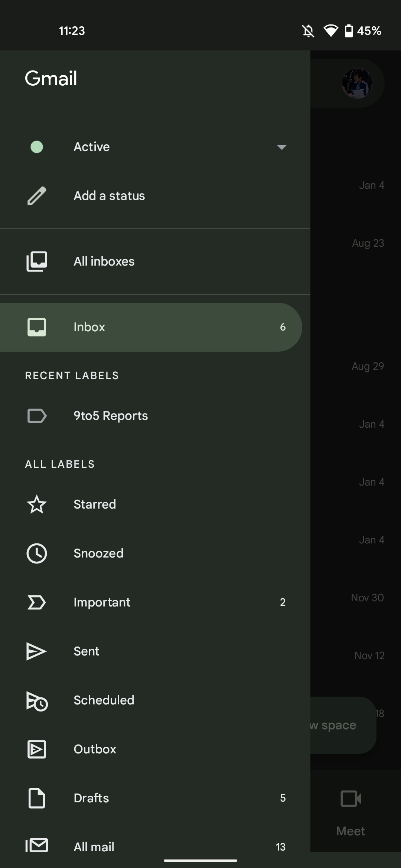Screen dimensions: 401x868
Task: Select the Inbox menu item
Action: [149, 327]
